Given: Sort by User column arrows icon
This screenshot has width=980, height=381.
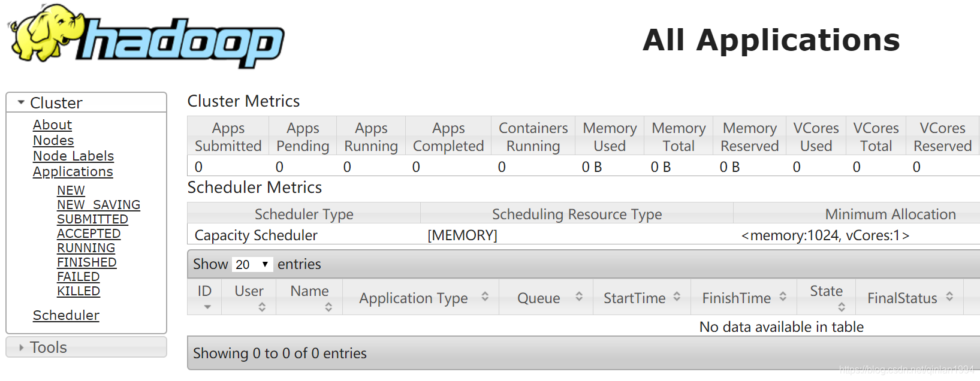Looking at the screenshot, I should 262,307.
